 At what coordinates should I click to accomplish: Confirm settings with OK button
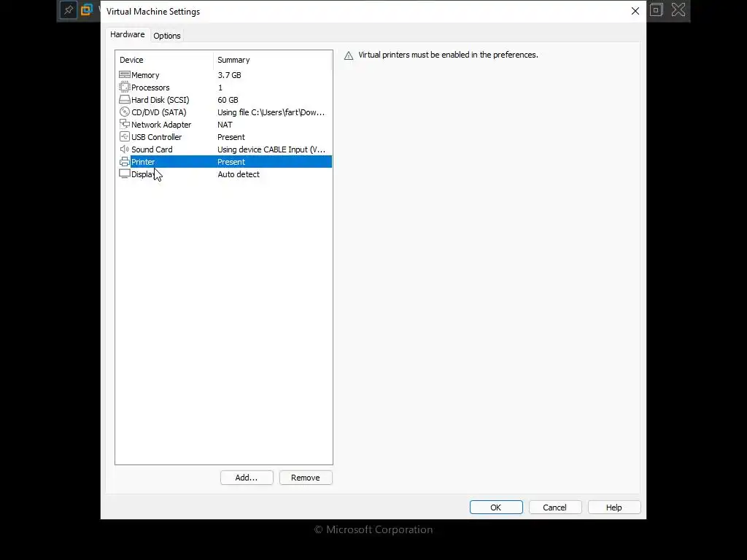coord(496,507)
